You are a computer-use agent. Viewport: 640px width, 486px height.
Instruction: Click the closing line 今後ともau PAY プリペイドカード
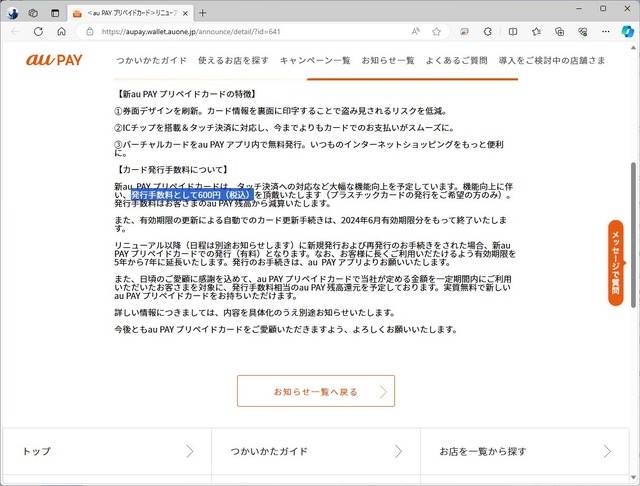click(x=286, y=329)
